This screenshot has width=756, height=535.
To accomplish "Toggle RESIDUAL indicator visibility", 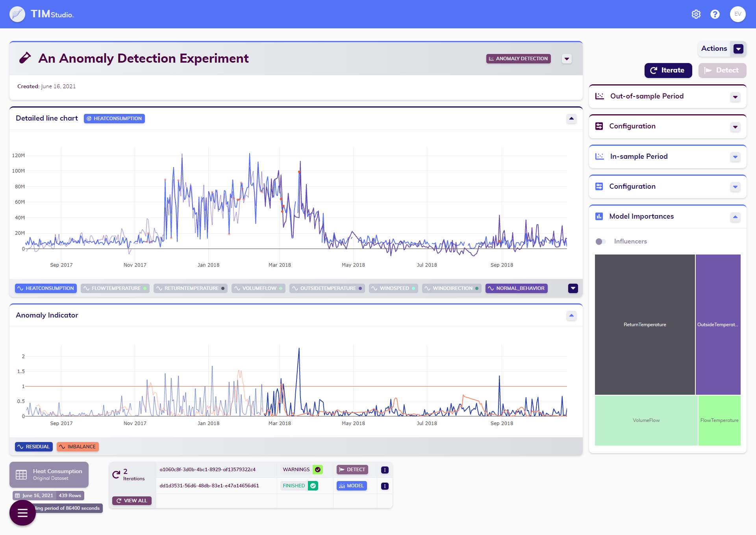I will point(34,447).
